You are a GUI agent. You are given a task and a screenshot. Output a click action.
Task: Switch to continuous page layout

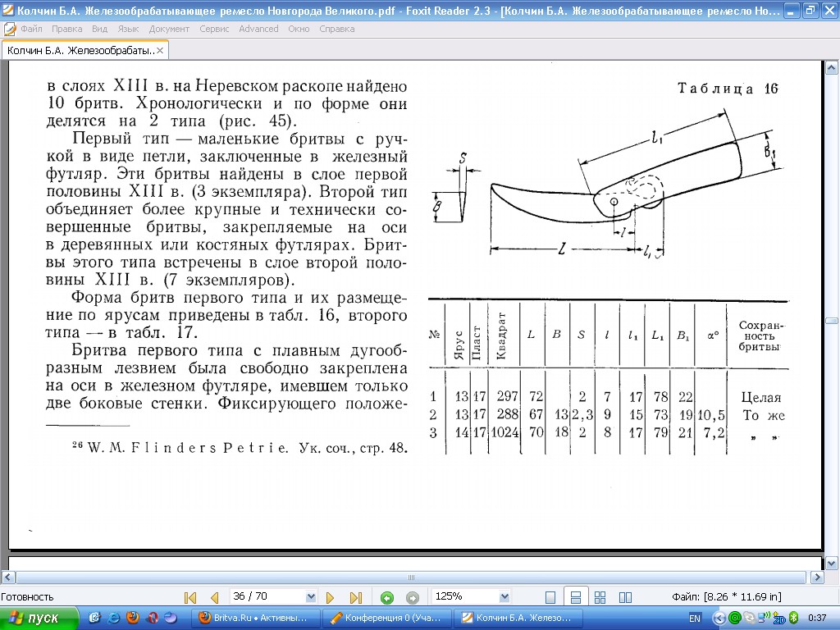click(576, 597)
